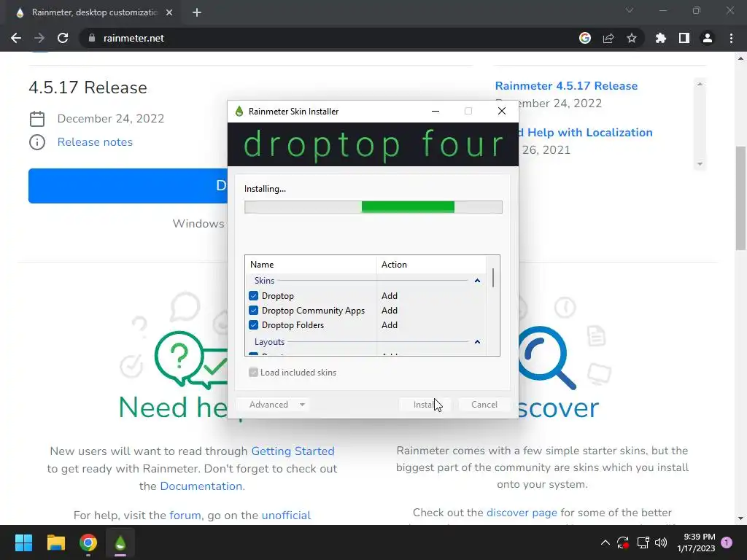Open the Chrome extensions puzzle icon

point(661,38)
